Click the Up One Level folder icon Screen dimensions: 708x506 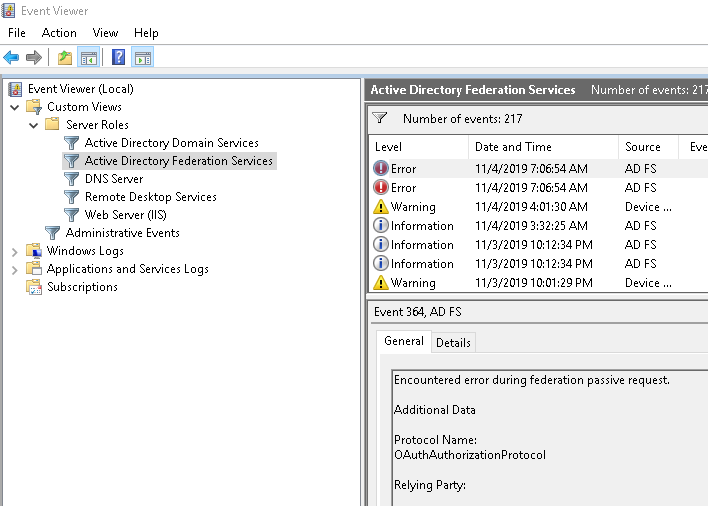(x=65, y=58)
